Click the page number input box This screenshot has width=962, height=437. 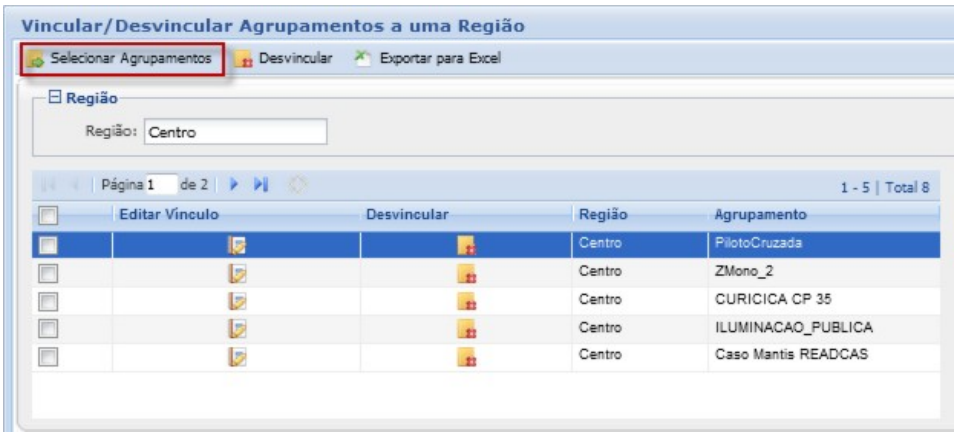[x=161, y=187]
